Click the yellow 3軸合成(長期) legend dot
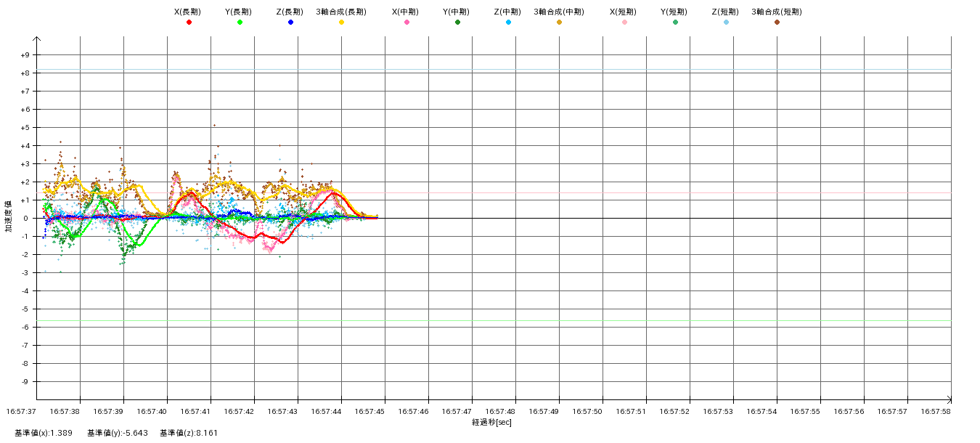The image size is (980, 443). (341, 23)
